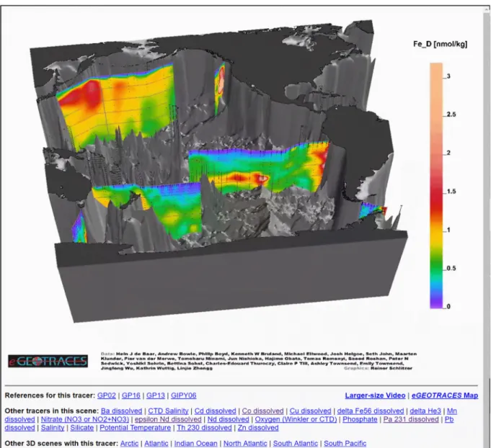Select the Cu dissolved tracer
This screenshot has width=491, height=448.
point(310,411)
